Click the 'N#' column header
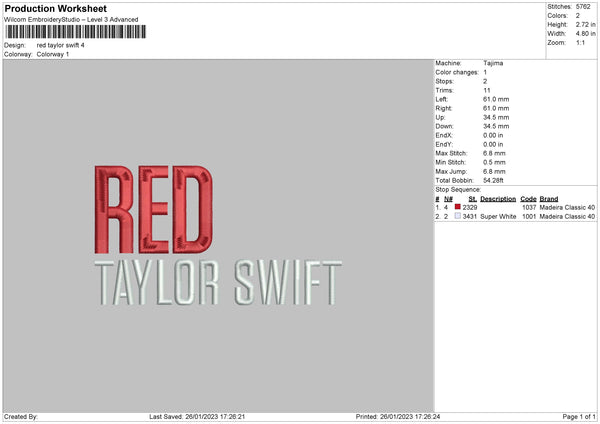The width and height of the screenshot is (600, 424). point(448,199)
